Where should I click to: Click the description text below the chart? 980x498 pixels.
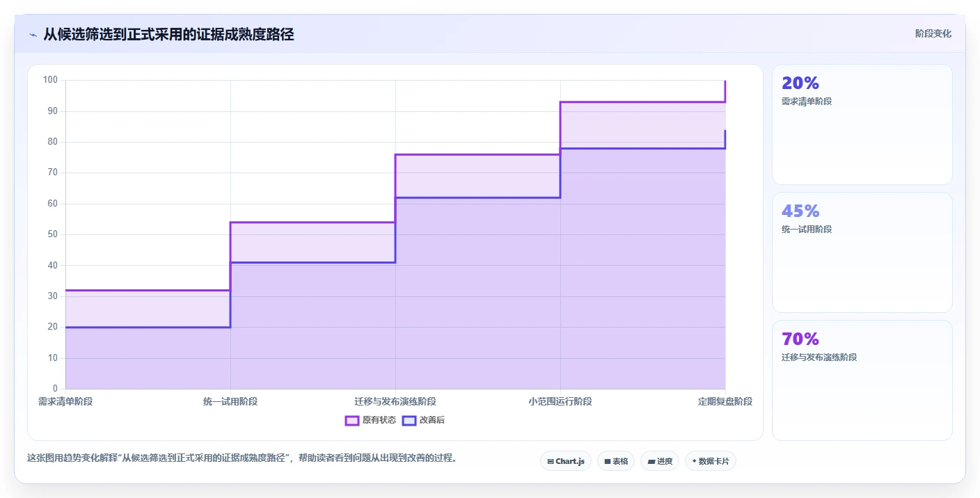point(242,458)
